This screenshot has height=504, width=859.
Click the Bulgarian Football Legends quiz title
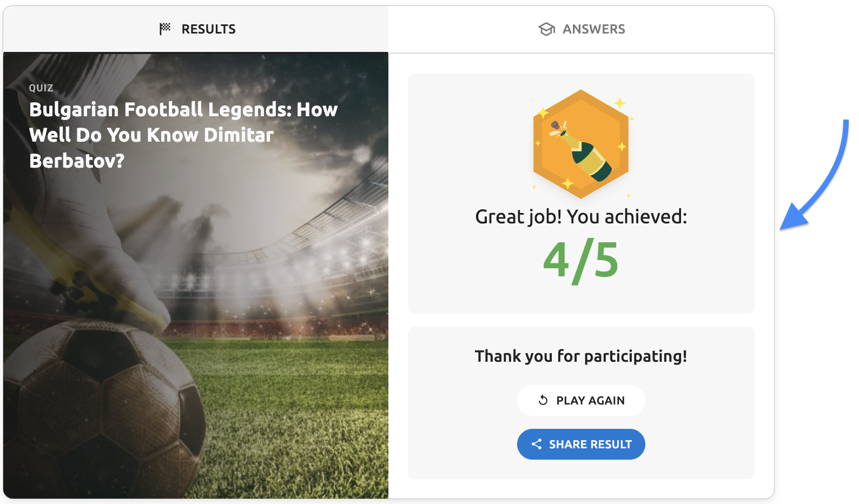183,135
